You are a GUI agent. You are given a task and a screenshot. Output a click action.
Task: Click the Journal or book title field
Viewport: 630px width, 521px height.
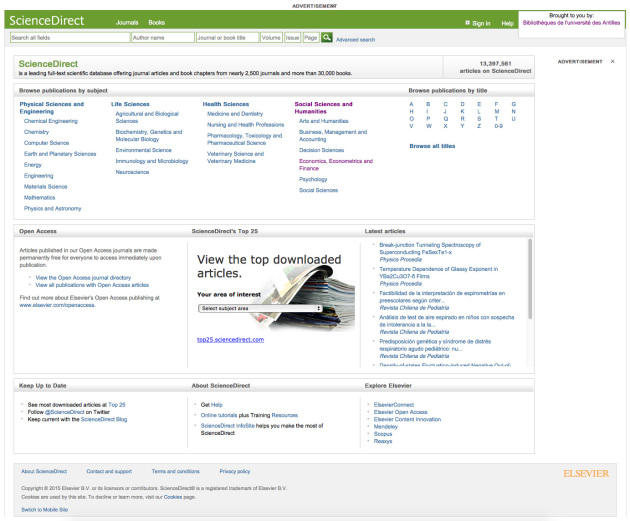tap(225, 38)
